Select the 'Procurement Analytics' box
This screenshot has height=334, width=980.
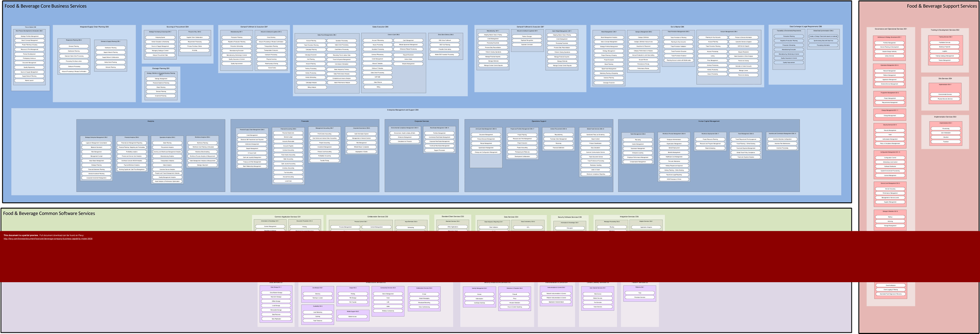pyautogui.click(x=167, y=147)
